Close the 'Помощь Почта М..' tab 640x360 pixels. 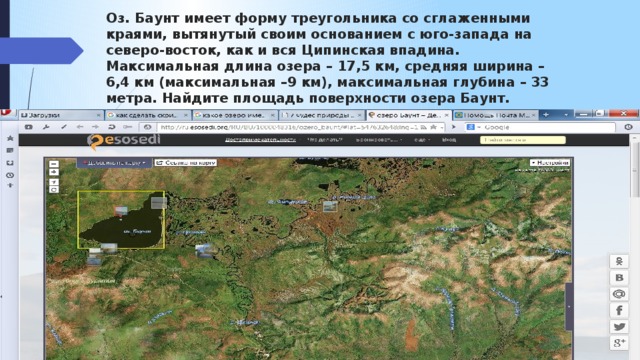[x=533, y=116]
